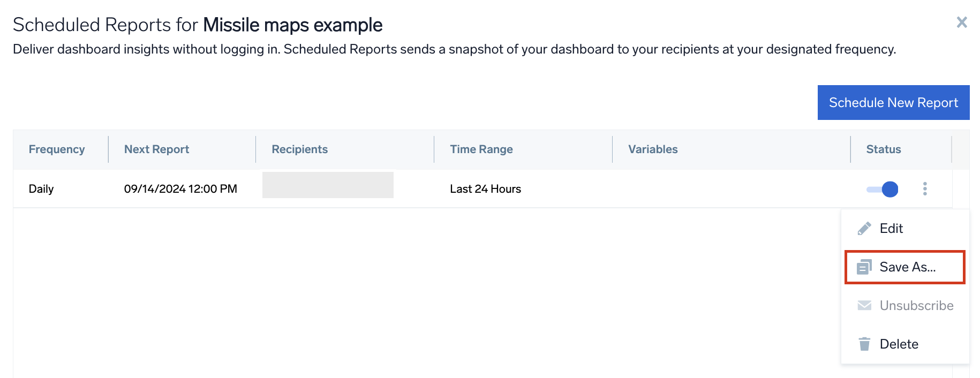Click the envelope icon beside Unsubscribe
The height and width of the screenshot is (378, 980).
tap(864, 305)
